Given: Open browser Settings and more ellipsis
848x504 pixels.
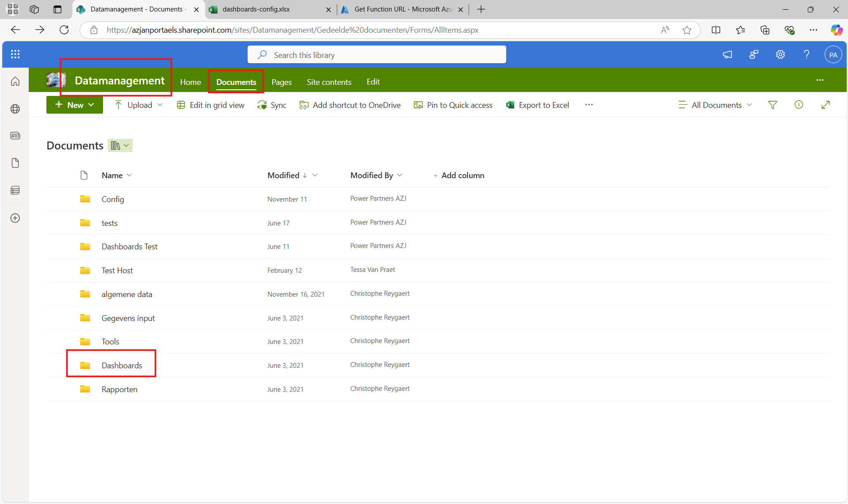Looking at the screenshot, I should (x=814, y=30).
